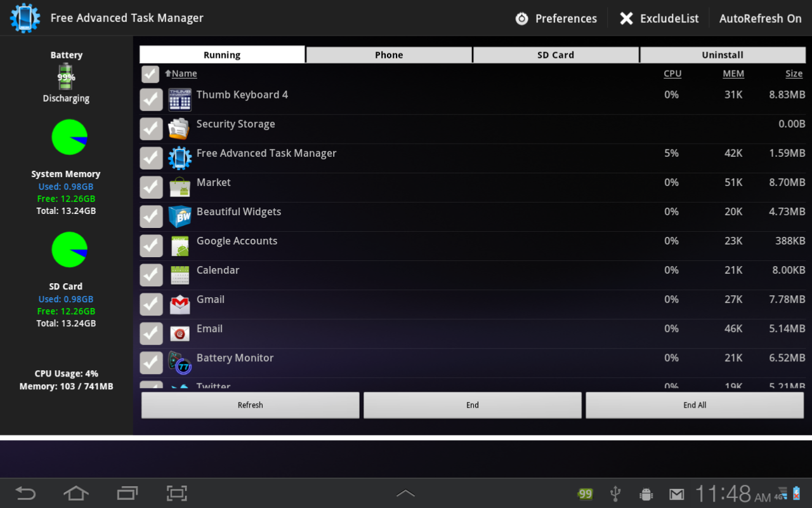
Task: Select the Beautiful Widgets row name
Action: point(239,211)
